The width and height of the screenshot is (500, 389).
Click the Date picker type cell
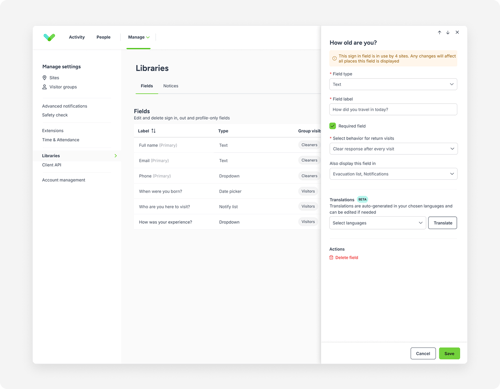point(230,191)
